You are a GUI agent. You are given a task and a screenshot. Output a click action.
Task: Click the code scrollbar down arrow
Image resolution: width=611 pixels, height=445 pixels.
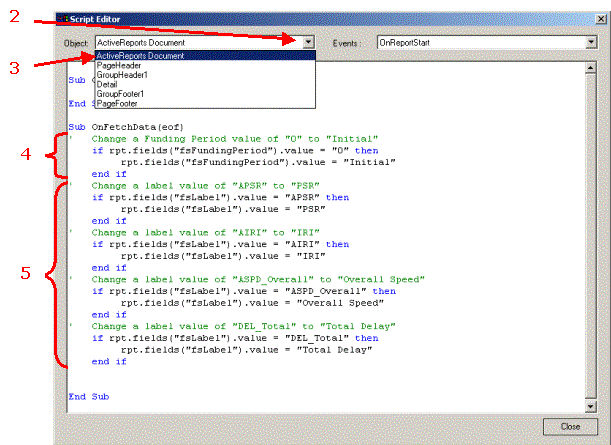[x=591, y=406]
